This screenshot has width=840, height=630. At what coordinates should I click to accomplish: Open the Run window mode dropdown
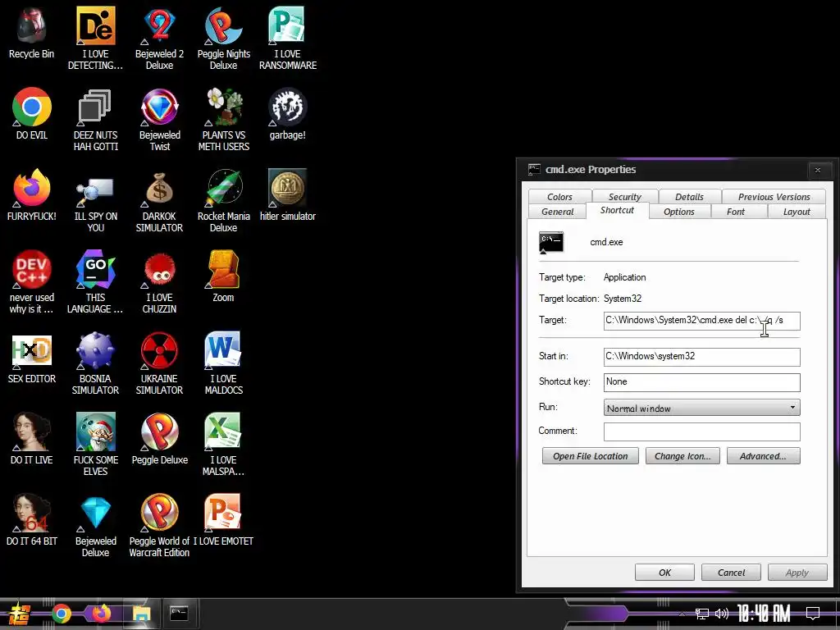click(x=702, y=408)
